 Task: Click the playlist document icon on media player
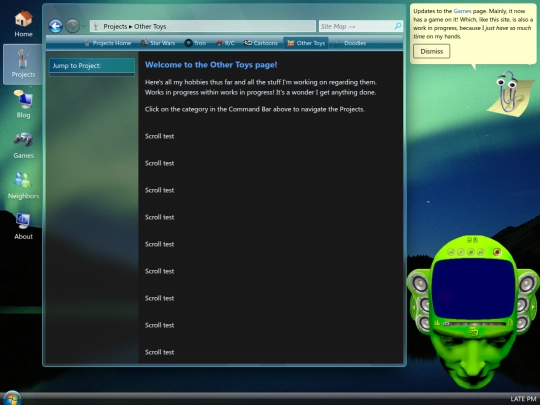(x=511, y=323)
